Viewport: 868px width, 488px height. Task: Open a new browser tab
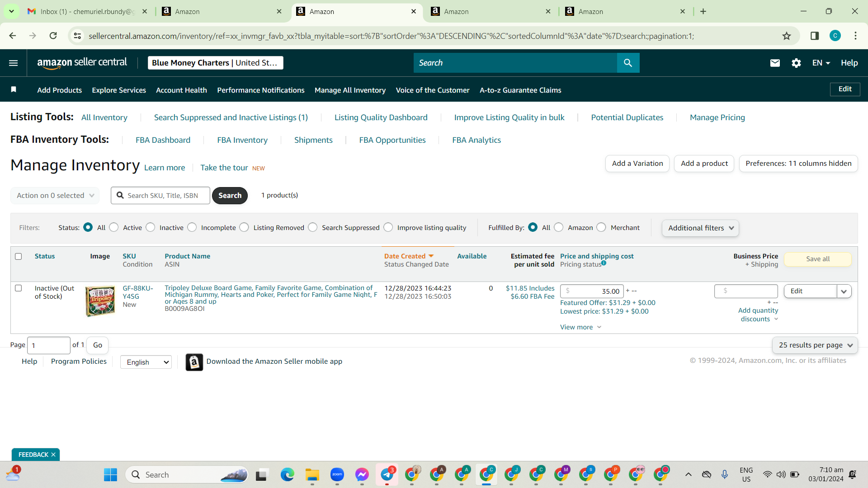click(703, 11)
